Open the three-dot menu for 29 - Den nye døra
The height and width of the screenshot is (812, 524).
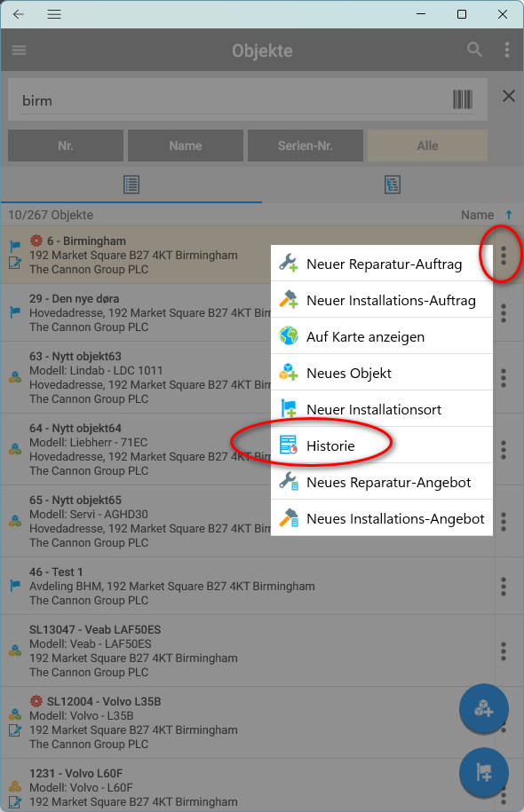[504, 313]
